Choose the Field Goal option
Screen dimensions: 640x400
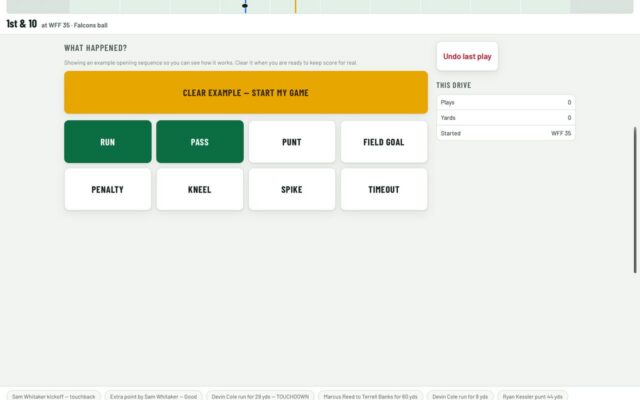[384, 142]
